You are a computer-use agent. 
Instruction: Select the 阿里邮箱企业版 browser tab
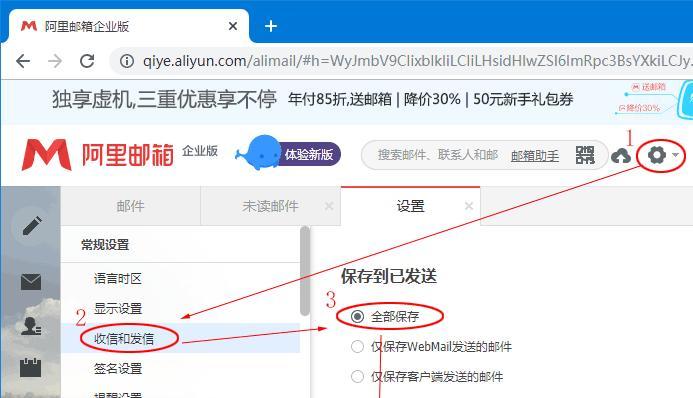point(128,27)
